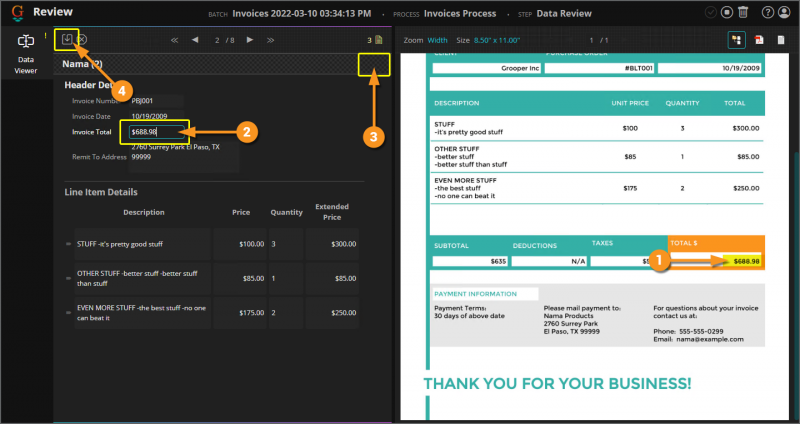Click the Quantity column header in data grid
This screenshot has width=800, height=424.
coord(286,212)
